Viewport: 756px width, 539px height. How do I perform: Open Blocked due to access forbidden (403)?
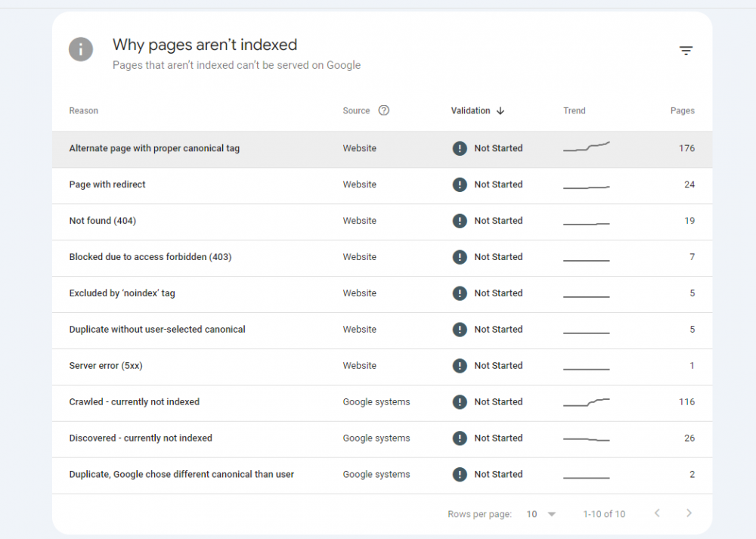(x=150, y=257)
